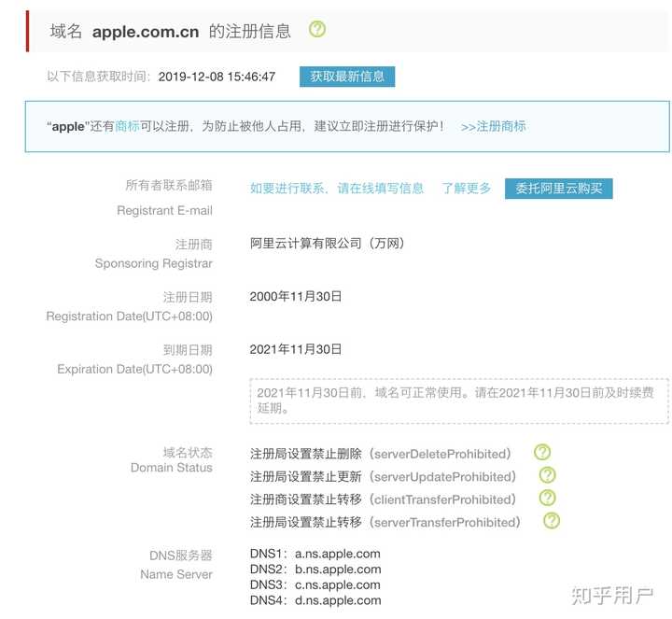Image resolution: width=672 pixels, height=619 pixels.
Task: Click registration date 2000年11月30日
Action: pos(296,296)
